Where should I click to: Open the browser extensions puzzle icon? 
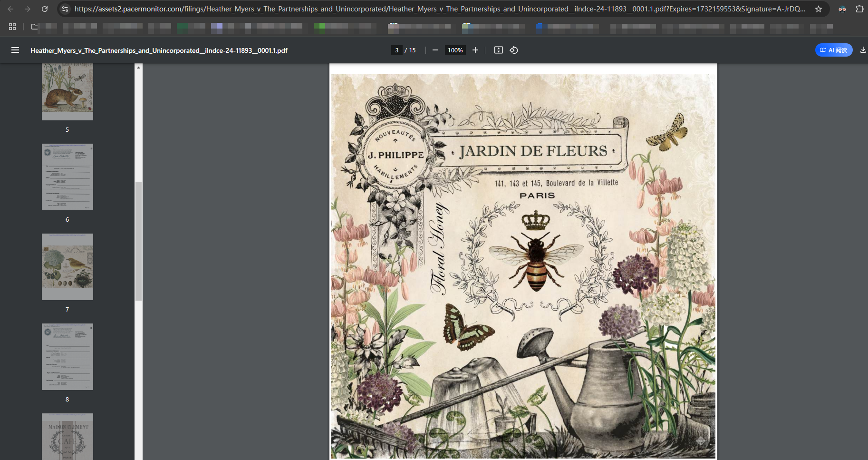(x=859, y=9)
